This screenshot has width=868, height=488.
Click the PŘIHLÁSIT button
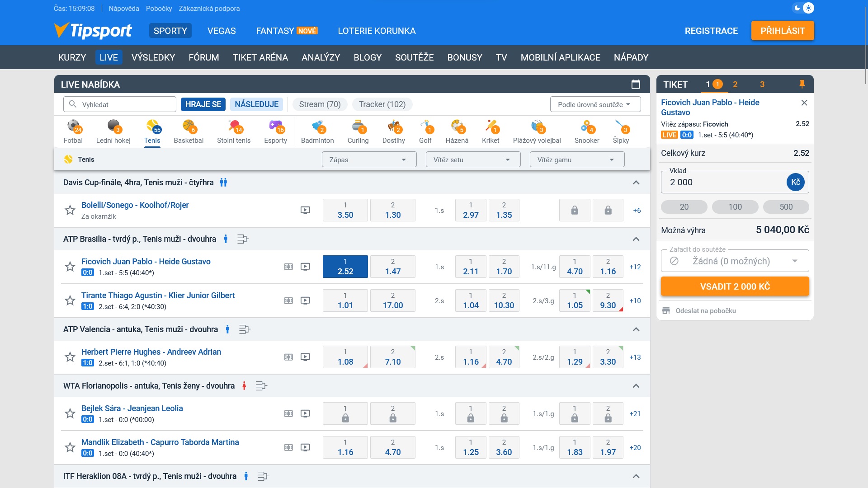[x=783, y=31]
